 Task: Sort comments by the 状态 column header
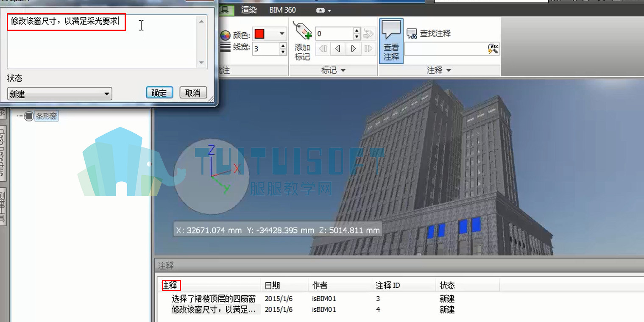point(467,286)
